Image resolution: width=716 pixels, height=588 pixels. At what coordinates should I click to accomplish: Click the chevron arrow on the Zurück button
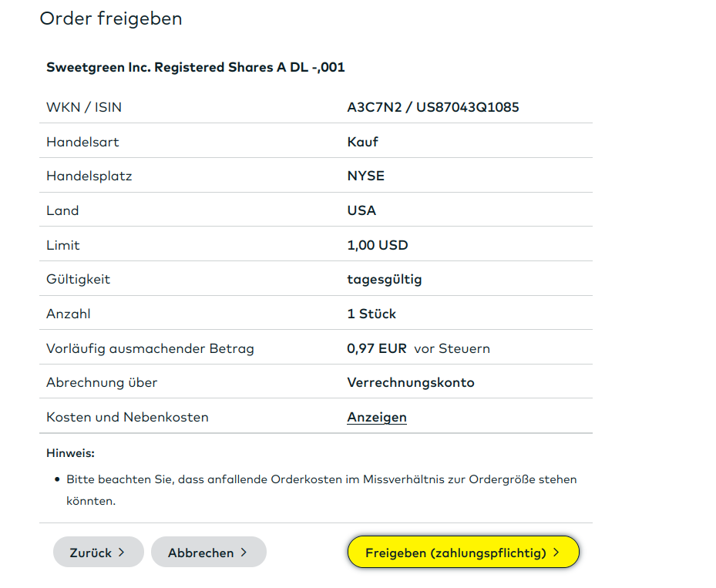(x=122, y=553)
